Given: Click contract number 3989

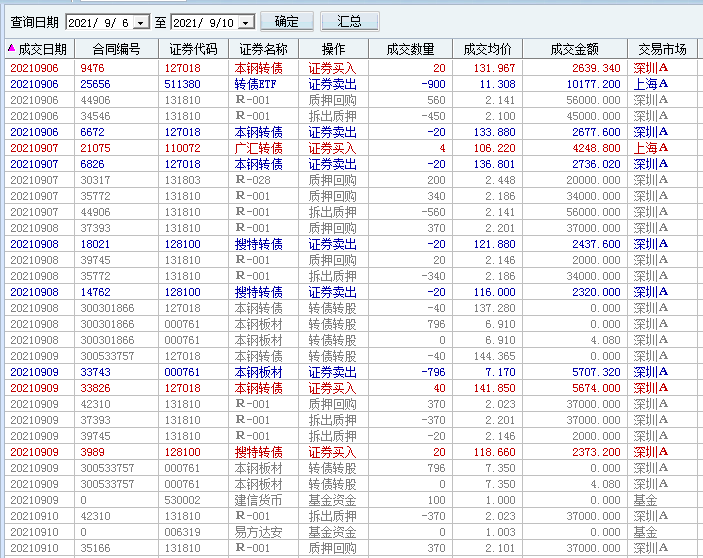Looking at the screenshot, I should [92, 452].
